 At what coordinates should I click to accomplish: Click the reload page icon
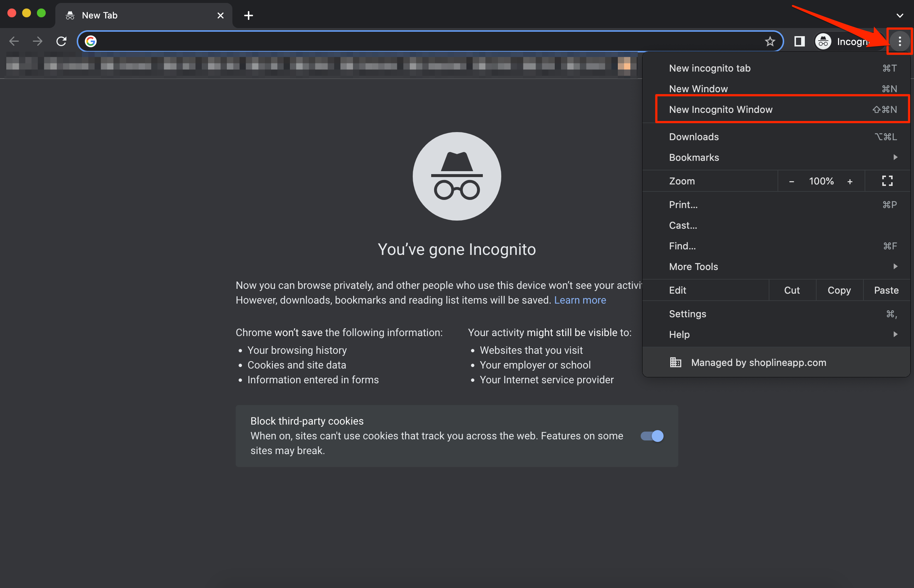[62, 41]
